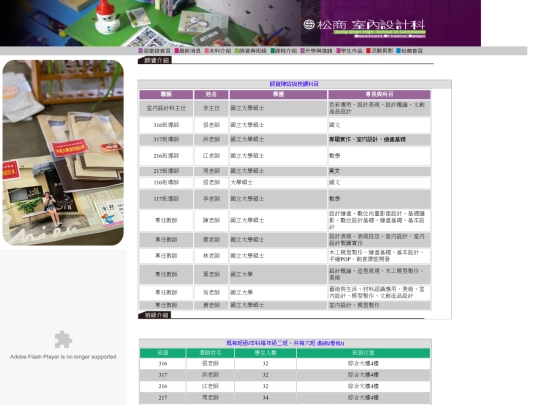
Task: Click the 周老師 cell in class table
Action: point(210,398)
